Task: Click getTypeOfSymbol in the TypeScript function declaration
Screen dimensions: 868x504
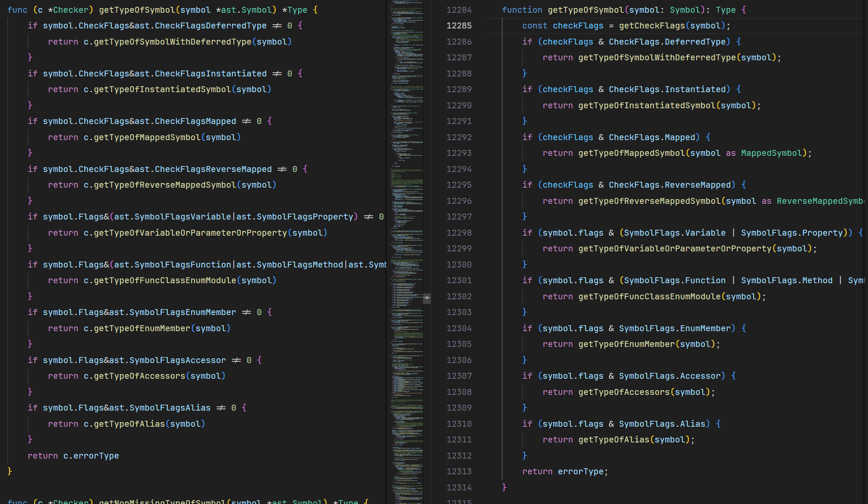Action: (586, 10)
